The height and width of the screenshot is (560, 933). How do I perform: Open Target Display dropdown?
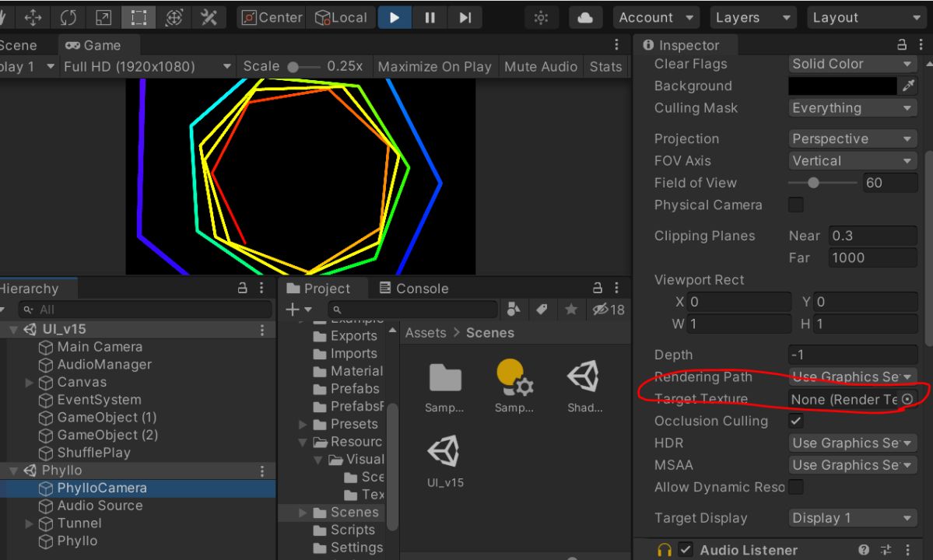[x=852, y=518]
